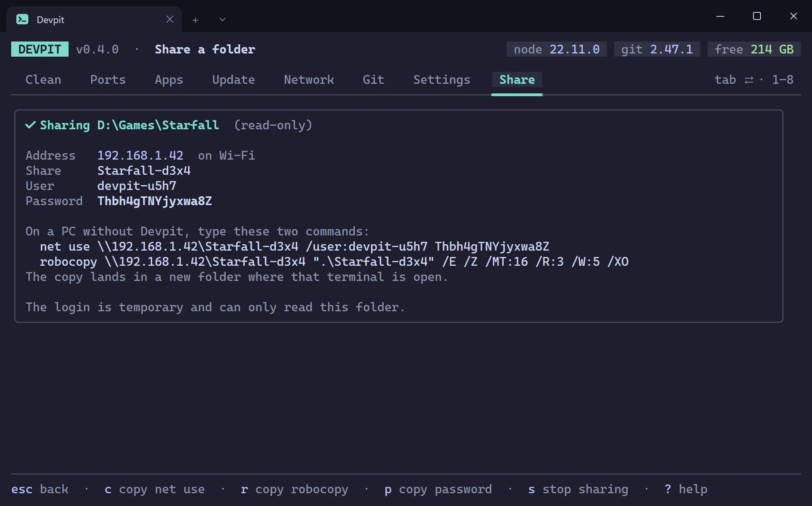Image resolution: width=812 pixels, height=506 pixels.
Task: Select the active Share tab
Action: coord(517,80)
